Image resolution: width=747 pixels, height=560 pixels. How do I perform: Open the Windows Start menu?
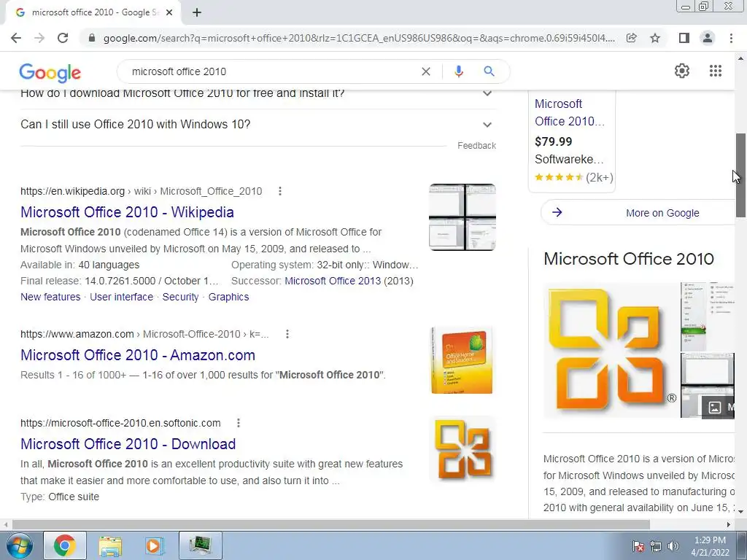coord(19,545)
